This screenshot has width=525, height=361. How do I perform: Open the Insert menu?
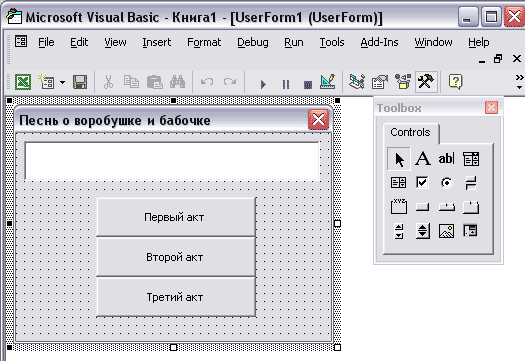[x=157, y=42]
